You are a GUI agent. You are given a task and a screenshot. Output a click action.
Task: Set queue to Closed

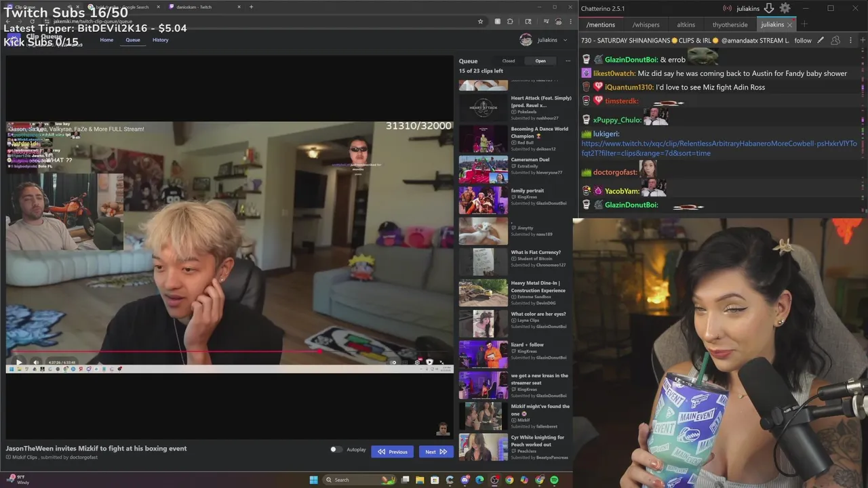point(508,61)
